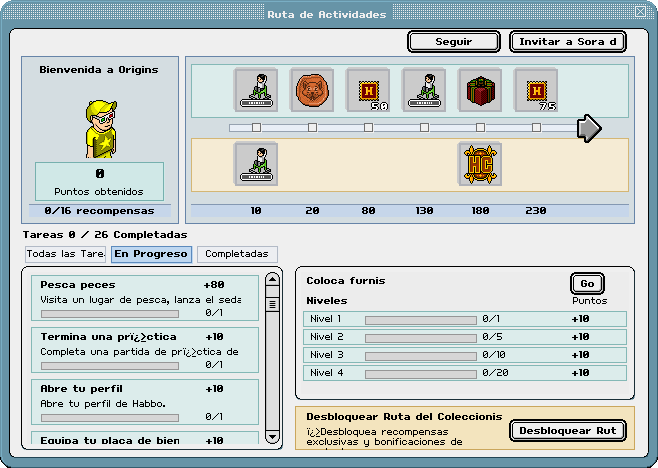Select the En Progreso tab
The width and height of the screenshot is (658, 468).
point(151,254)
